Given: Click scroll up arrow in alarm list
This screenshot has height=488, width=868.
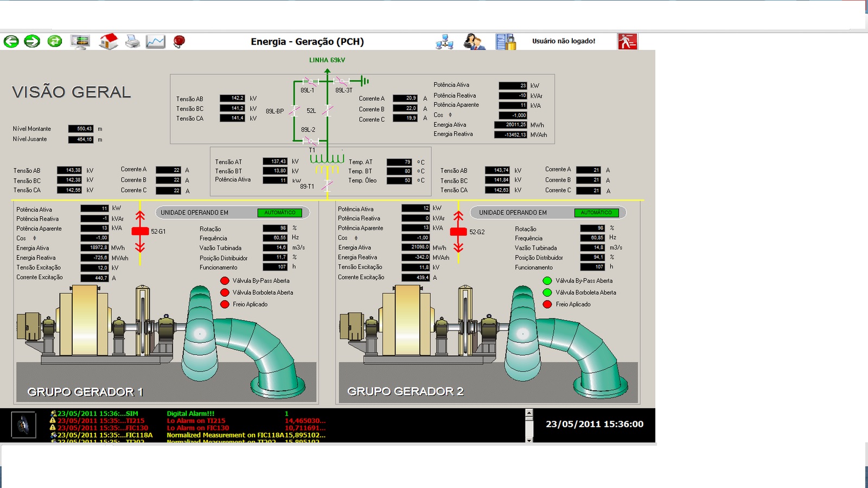Looking at the screenshot, I should click(x=529, y=413).
